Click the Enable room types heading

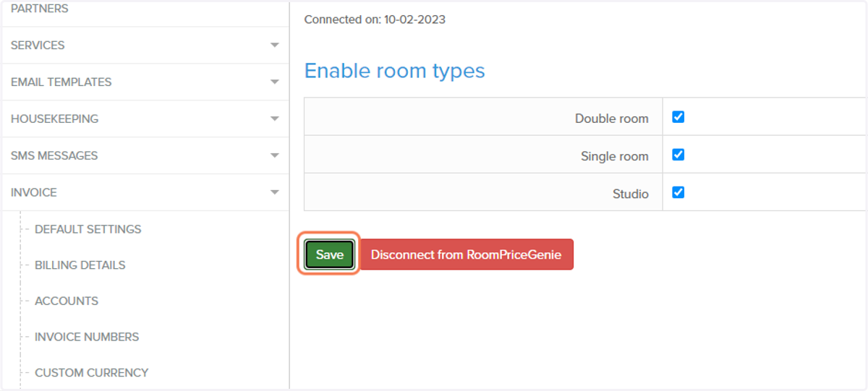pos(394,71)
